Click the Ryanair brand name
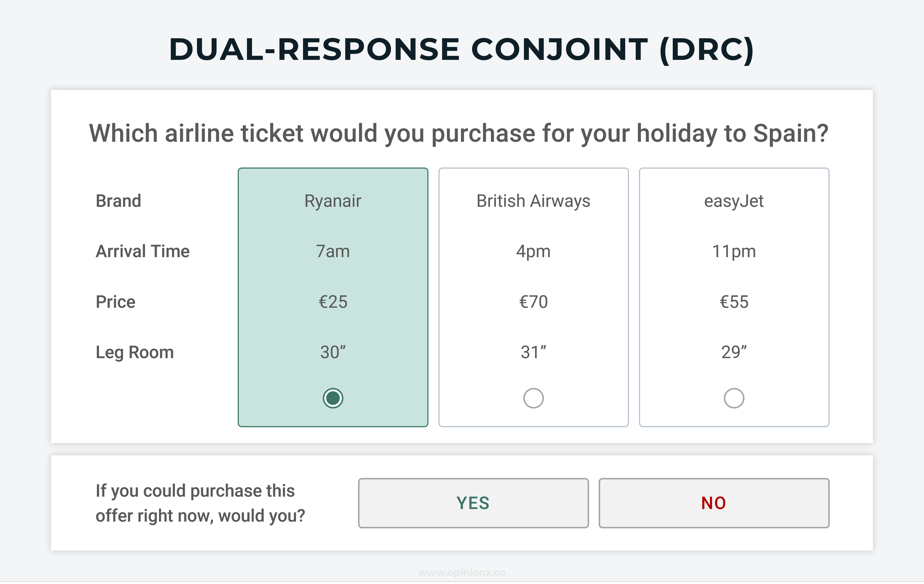Image resolution: width=924 pixels, height=584 pixels. click(333, 201)
